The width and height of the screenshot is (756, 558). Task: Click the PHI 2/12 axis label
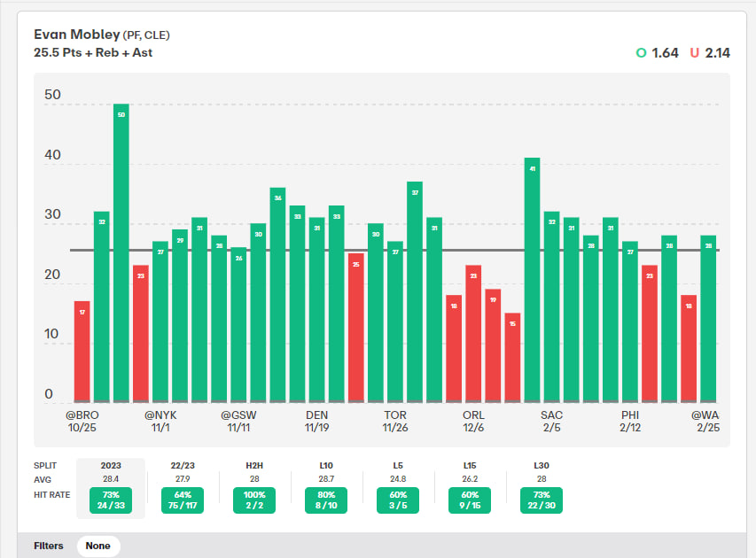(630, 421)
